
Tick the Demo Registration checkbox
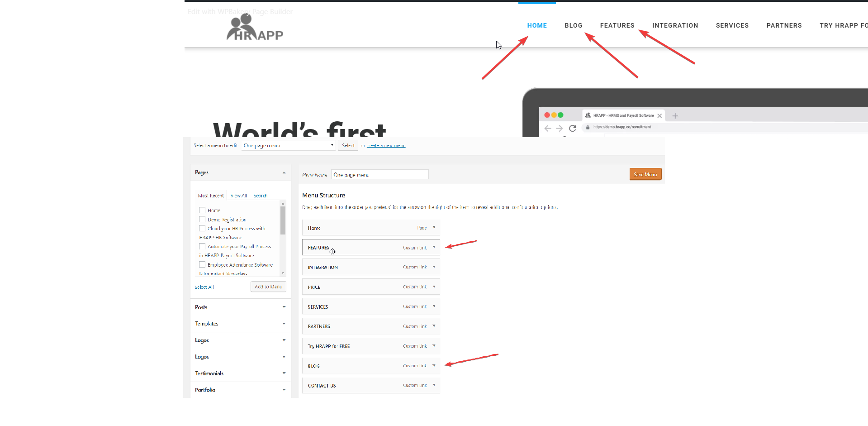pos(202,220)
